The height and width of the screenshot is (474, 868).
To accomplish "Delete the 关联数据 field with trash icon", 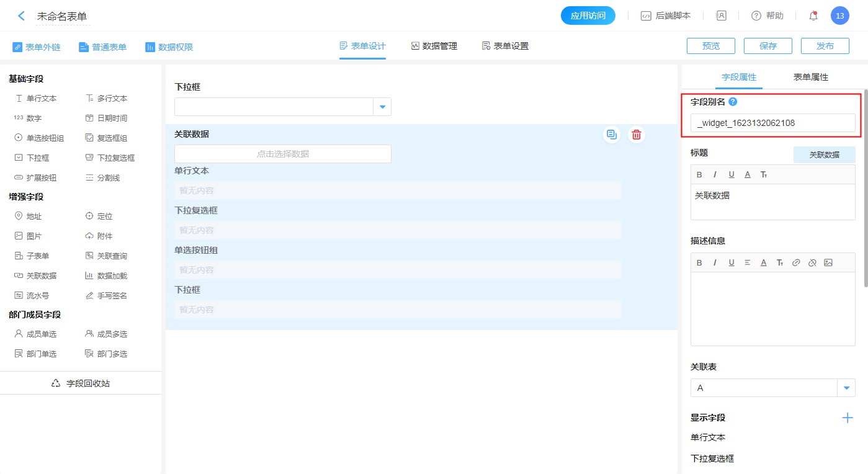I will pos(636,135).
